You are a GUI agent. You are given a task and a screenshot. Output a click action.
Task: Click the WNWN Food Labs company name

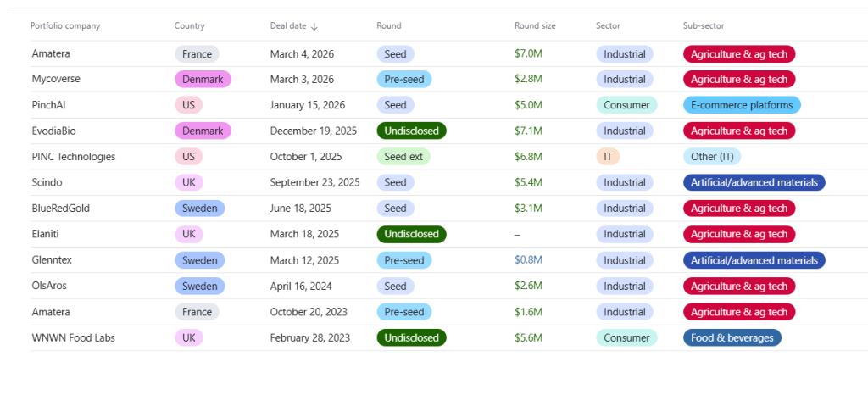74,338
